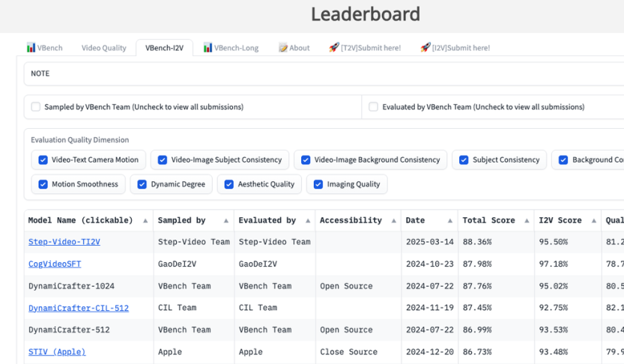Uncheck the Motion Smoothness dimension
Viewport: 624px width, 364px height.
click(43, 184)
